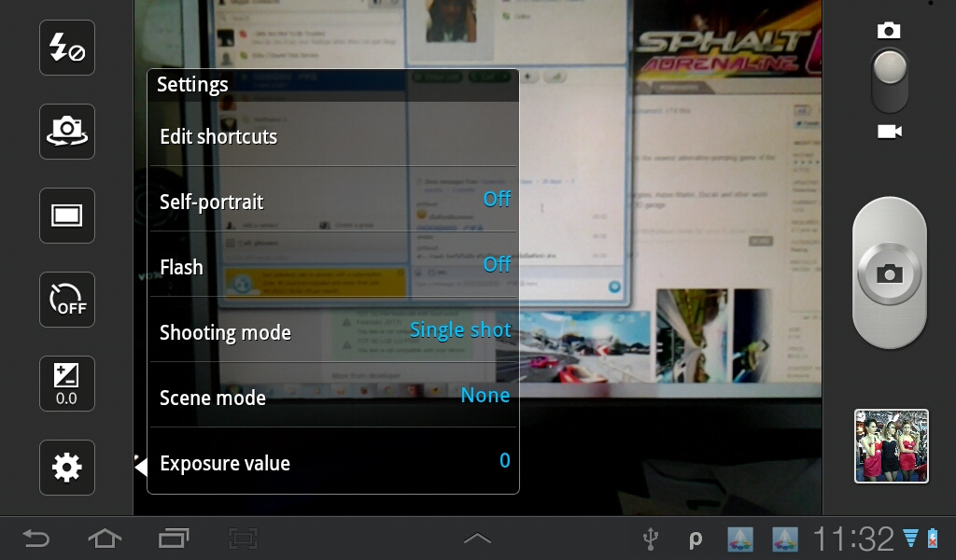Viewport: 956px width, 560px height.
Task: Select Edit shortcuts in Settings
Action: point(332,136)
